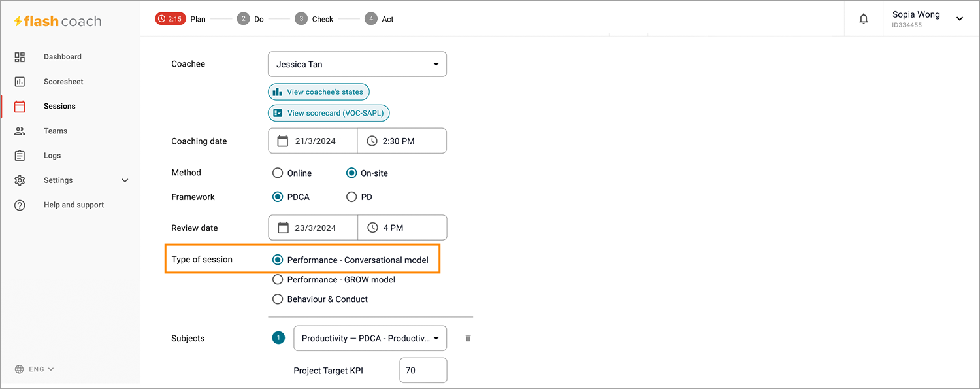
Task: Click clock icon beside 4 PM
Action: pos(372,228)
